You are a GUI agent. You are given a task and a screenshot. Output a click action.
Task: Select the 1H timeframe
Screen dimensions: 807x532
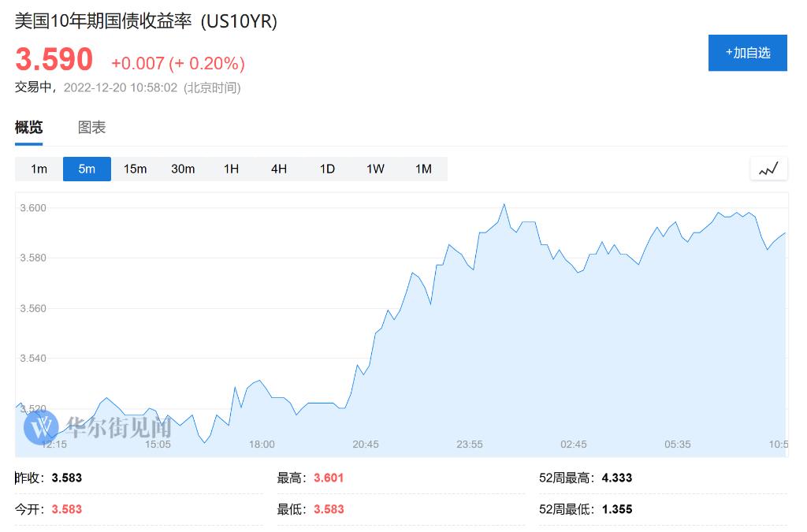click(x=231, y=168)
